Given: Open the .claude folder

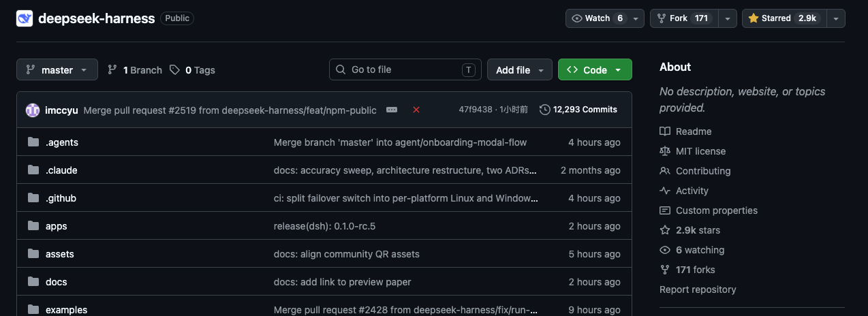Looking at the screenshot, I should pos(61,170).
